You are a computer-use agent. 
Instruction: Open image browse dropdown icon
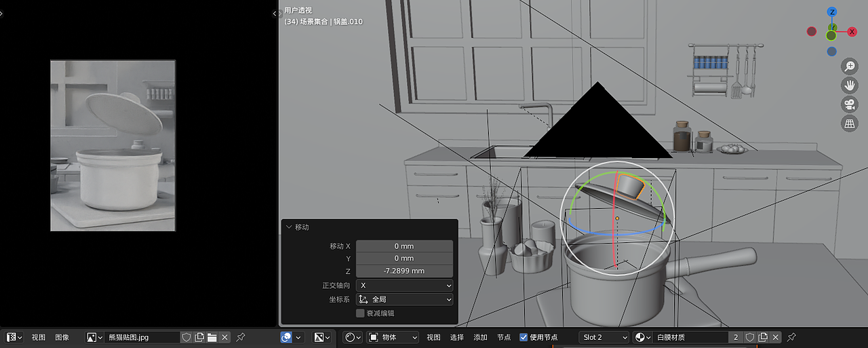point(95,337)
